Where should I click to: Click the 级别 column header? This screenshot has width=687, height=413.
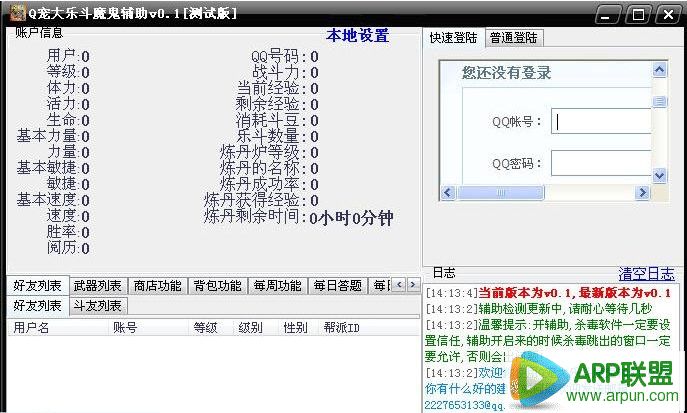pos(256,328)
